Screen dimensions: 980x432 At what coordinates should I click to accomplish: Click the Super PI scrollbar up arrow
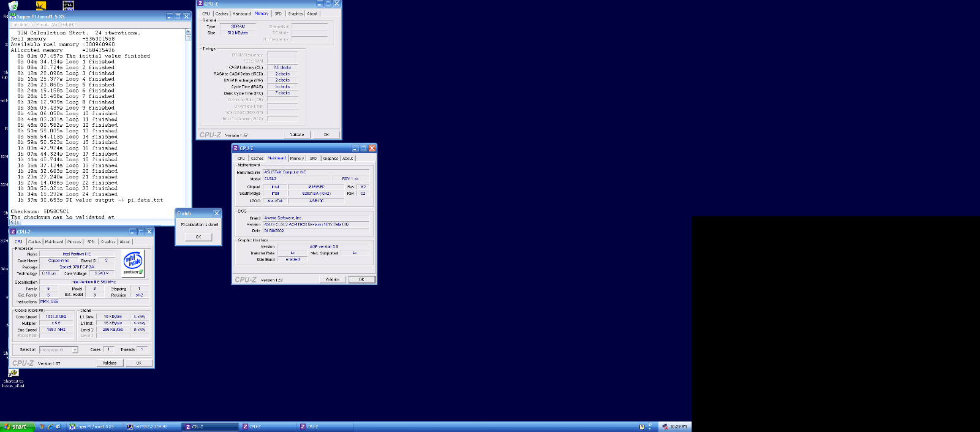188,31
